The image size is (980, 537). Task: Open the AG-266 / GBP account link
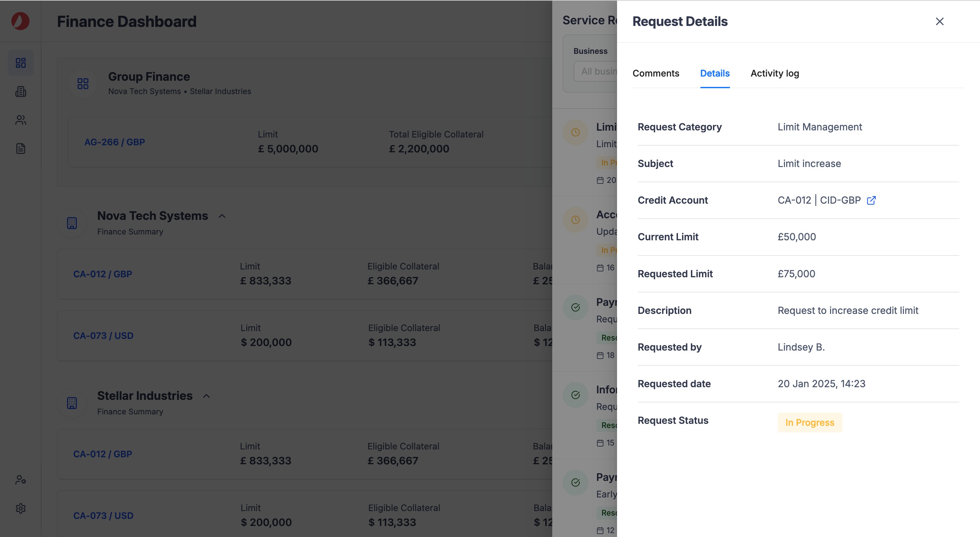pyautogui.click(x=114, y=142)
